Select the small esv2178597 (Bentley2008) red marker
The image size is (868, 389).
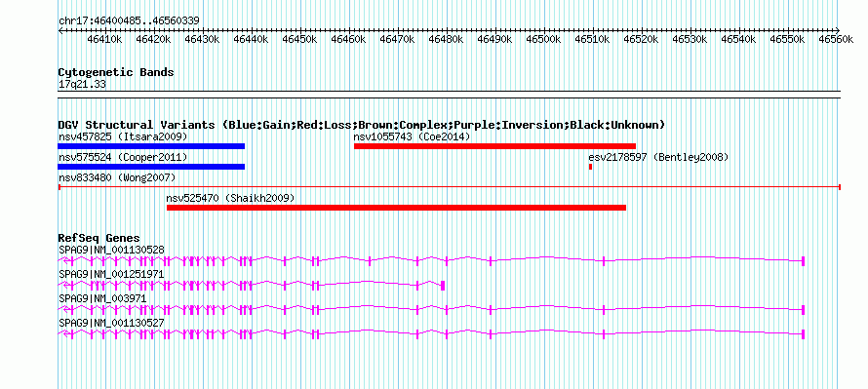tap(591, 167)
